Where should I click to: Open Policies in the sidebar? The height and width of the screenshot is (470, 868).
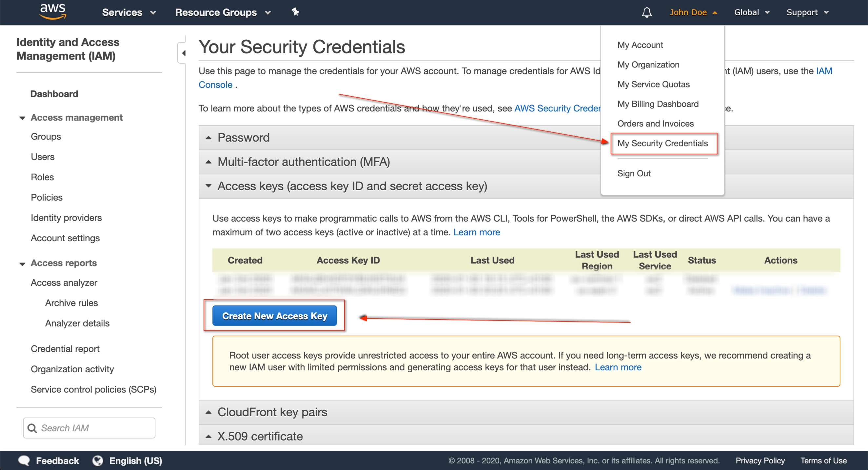click(47, 197)
